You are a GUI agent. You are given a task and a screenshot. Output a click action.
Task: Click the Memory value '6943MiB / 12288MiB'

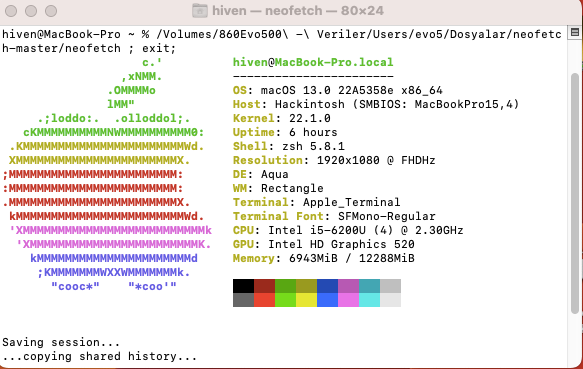point(352,258)
